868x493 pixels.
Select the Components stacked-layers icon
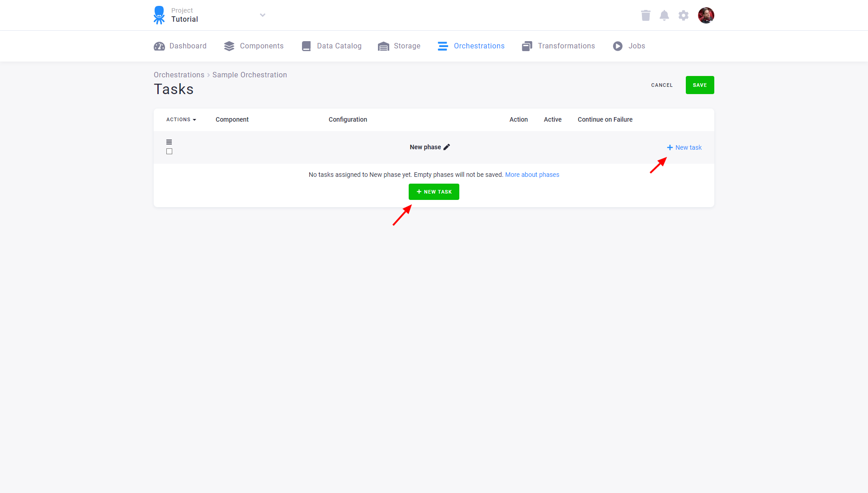pos(229,46)
